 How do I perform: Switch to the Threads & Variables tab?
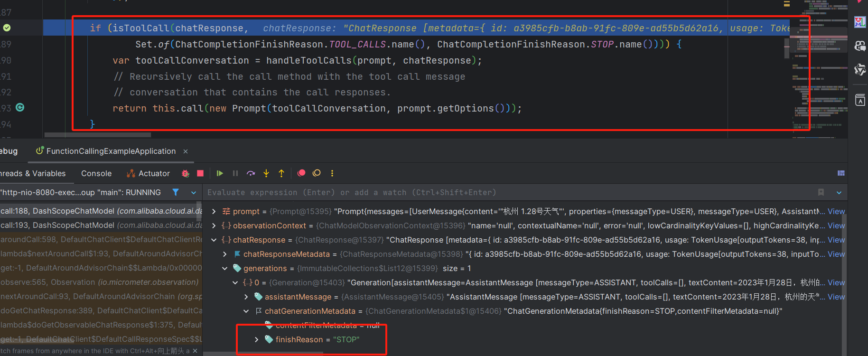coord(33,174)
